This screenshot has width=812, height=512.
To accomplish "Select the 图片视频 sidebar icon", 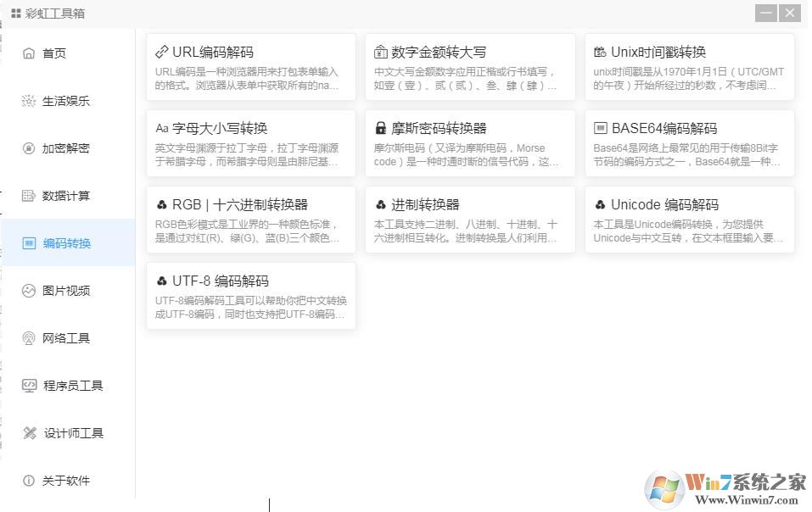I will pos(29,290).
